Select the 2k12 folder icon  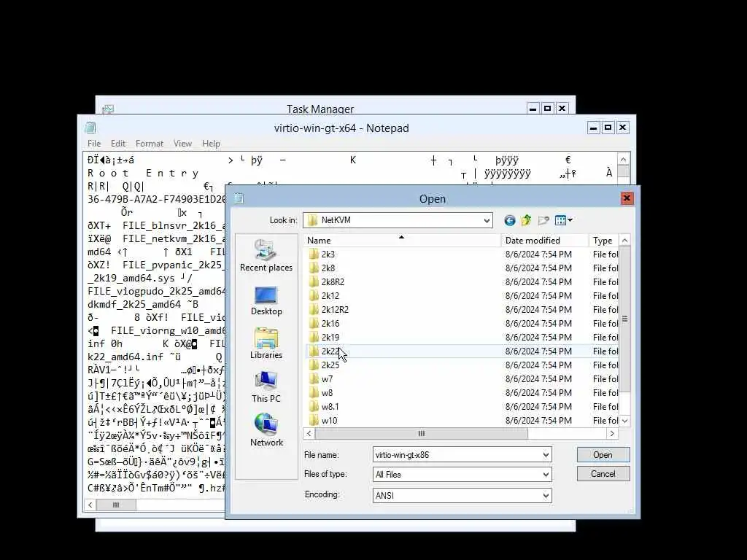click(x=314, y=296)
